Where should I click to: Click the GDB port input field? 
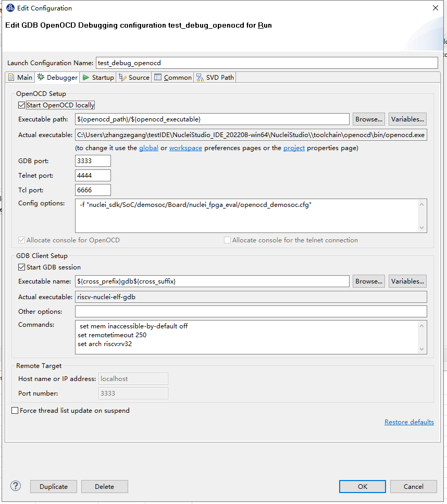tap(93, 161)
